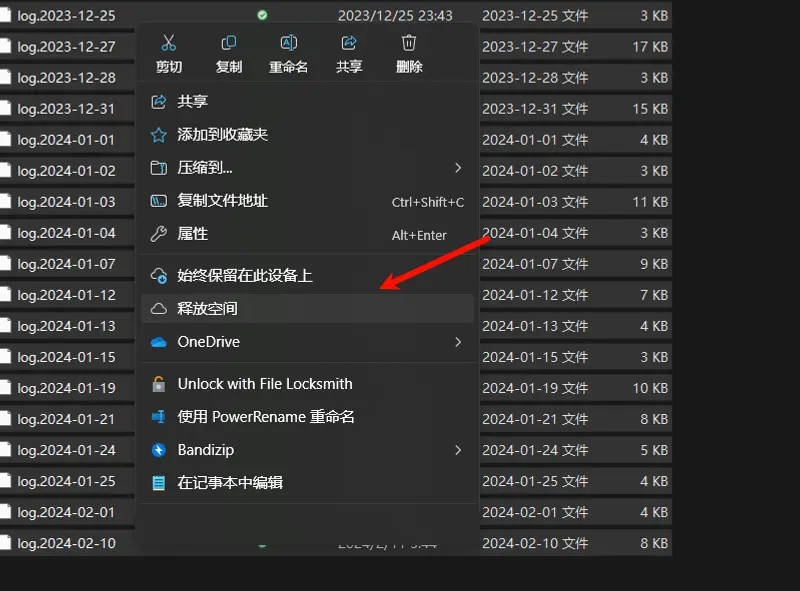This screenshot has height=591, width=800.
Task: Select 共享 in the context menu list
Action: click(307, 102)
